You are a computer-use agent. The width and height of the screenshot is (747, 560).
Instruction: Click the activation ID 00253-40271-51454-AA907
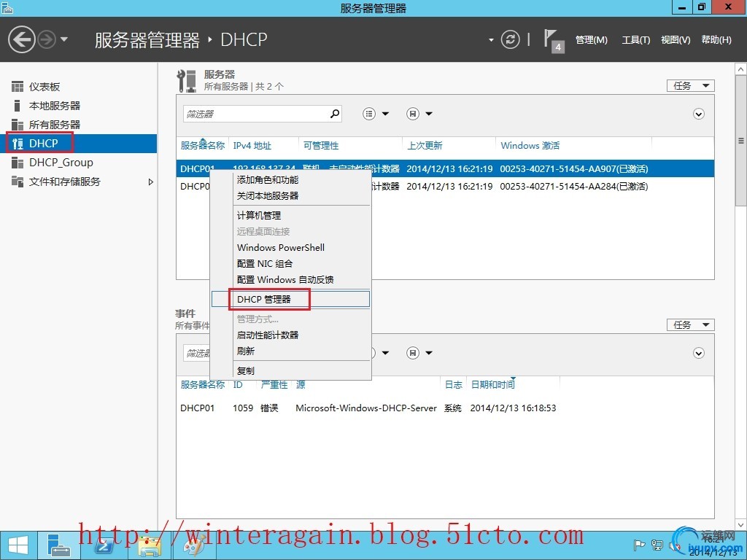click(574, 169)
